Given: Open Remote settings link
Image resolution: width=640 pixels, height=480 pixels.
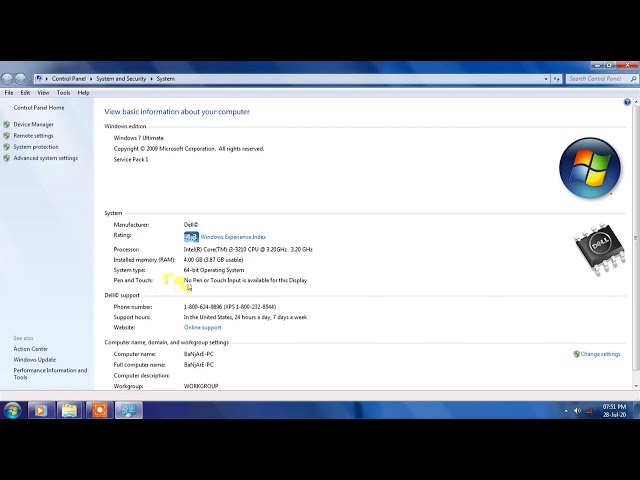Looking at the screenshot, I should point(33,136).
